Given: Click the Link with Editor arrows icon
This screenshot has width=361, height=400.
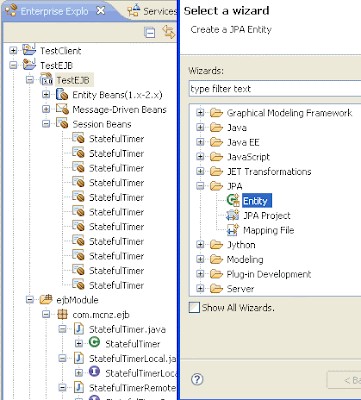Looking at the screenshot, I should 169,32.
